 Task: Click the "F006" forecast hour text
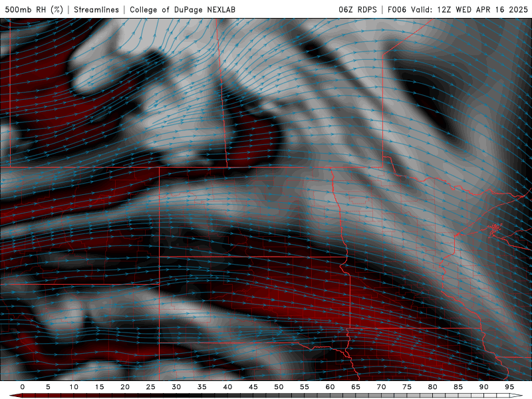point(396,9)
